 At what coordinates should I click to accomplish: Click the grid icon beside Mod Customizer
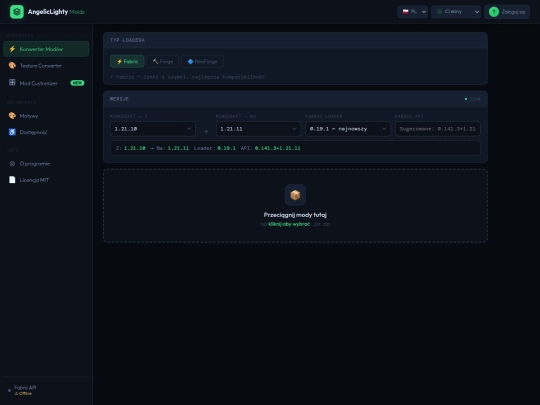[12, 82]
